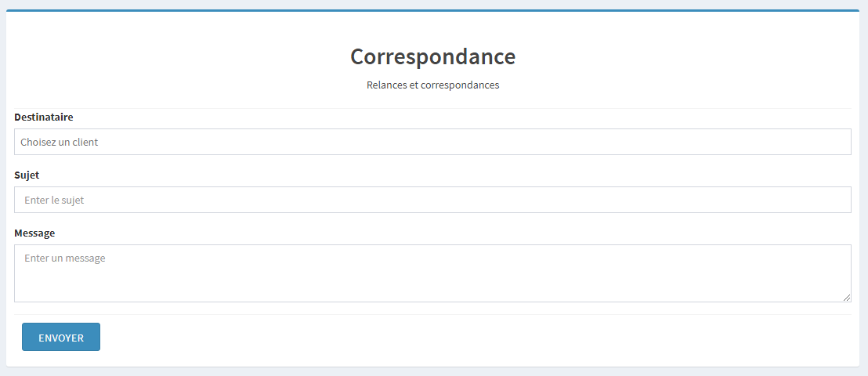Click into the Sujet input field

pyautogui.click(x=432, y=200)
